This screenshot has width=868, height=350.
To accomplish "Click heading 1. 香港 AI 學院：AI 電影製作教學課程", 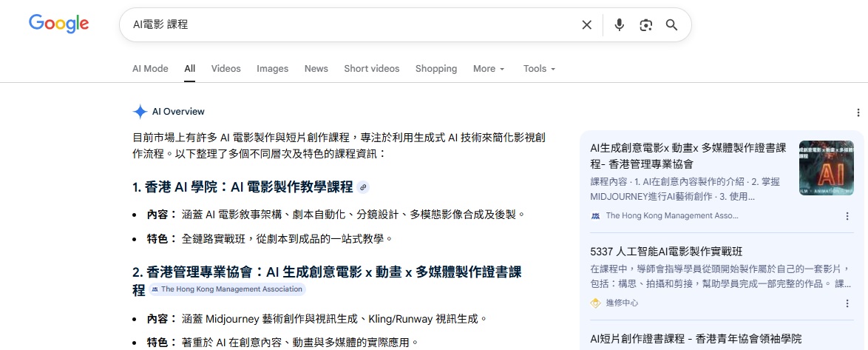I will [243, 187].
